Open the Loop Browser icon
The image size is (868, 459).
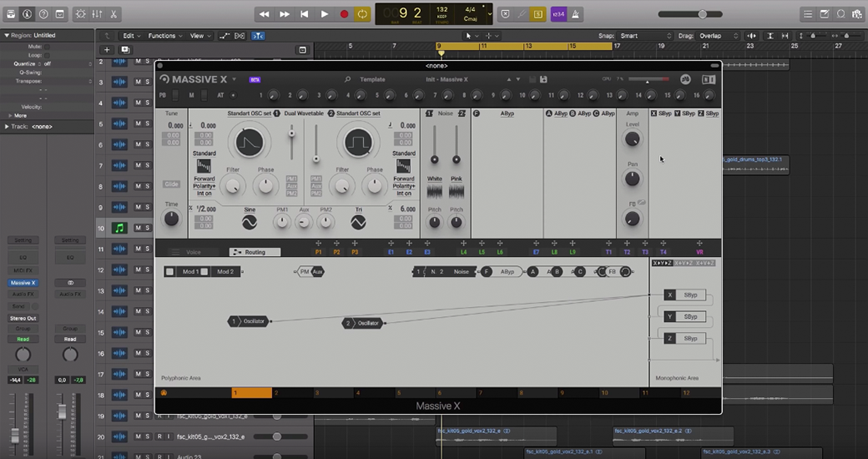pos(841,14)
